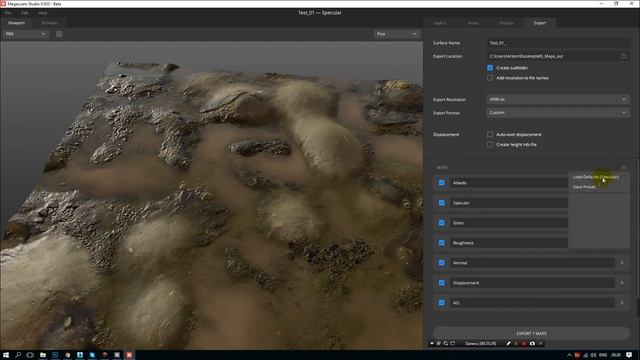Image resolution: width=640 pixels, height=360 pixels.
Task: Open the Export Resolution dropdown
Action: click(x=558, y=99)
